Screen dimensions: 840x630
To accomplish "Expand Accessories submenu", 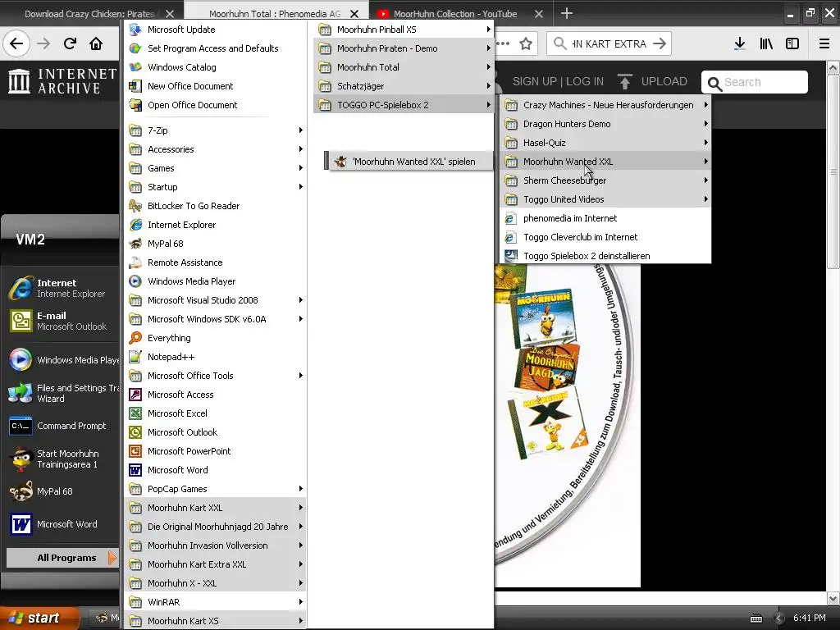I will tap(214, 149).
